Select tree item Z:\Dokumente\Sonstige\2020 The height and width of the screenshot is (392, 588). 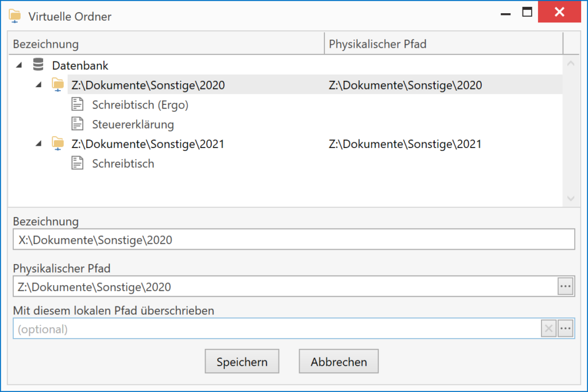click(x=148, y=85)
